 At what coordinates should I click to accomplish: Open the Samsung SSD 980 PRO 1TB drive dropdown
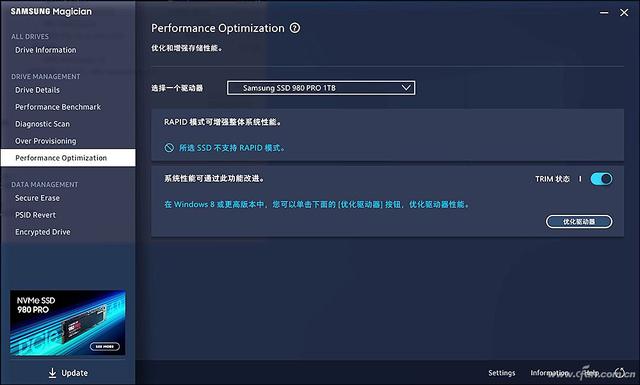click(x=321, y=88)
